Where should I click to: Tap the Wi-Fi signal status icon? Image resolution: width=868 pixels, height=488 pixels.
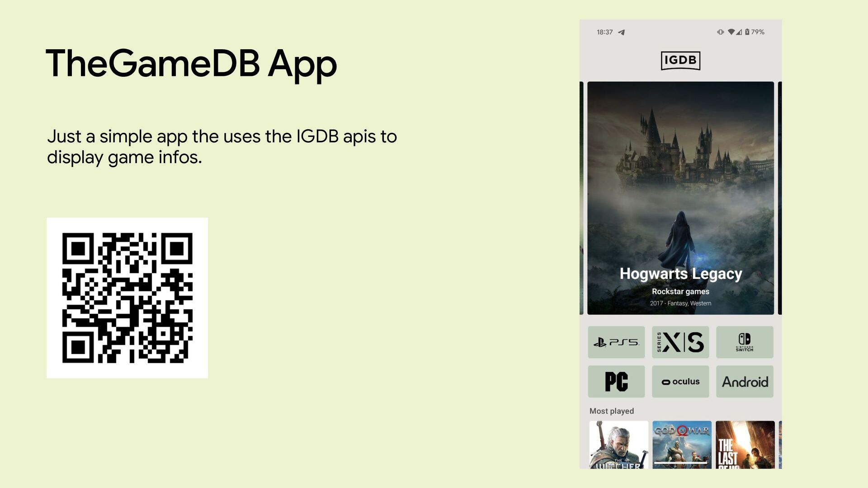tap(731, 32)
